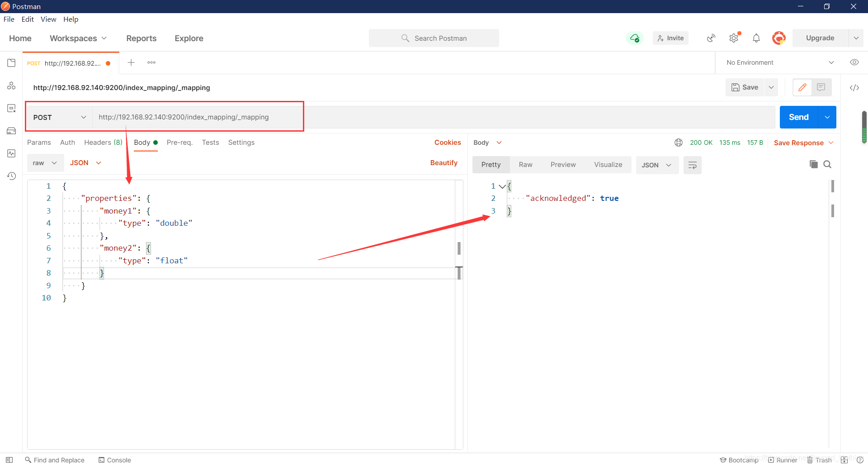Click Cookies link
Image resolution: width=868 pixels, height=466 pixels.
pos(448,143)
